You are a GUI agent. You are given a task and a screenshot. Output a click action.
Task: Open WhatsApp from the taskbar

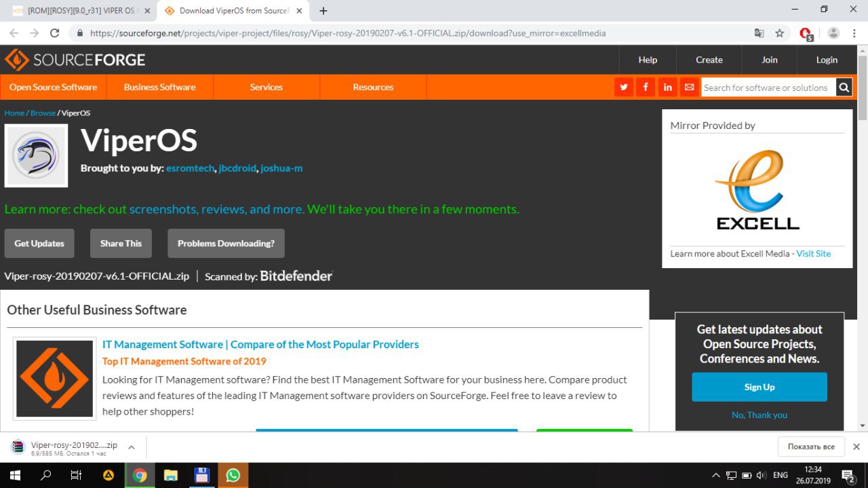tap(233, 475)
